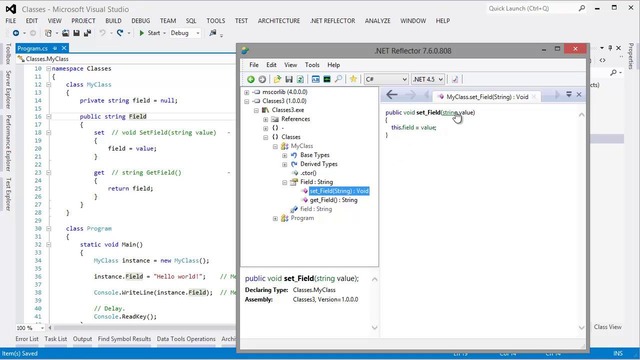Open the ANALYZE menu in Visual Studio
640x360 pixels.
(x=378, y=21)
